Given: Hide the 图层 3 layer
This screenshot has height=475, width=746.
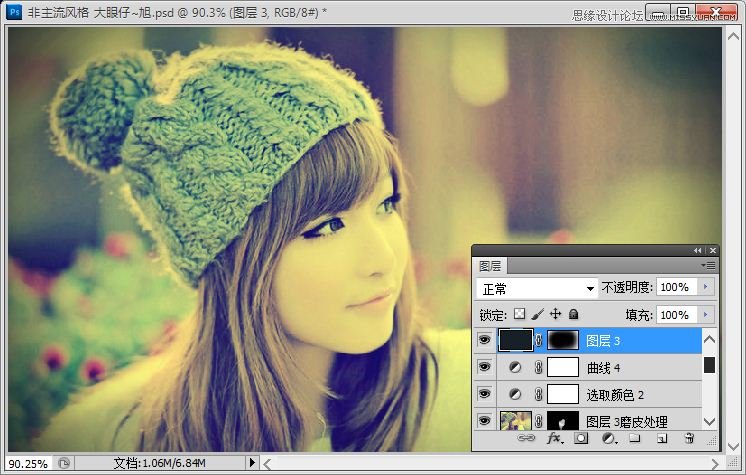Looking at the screenshot, I should click(x=485, y=341).
